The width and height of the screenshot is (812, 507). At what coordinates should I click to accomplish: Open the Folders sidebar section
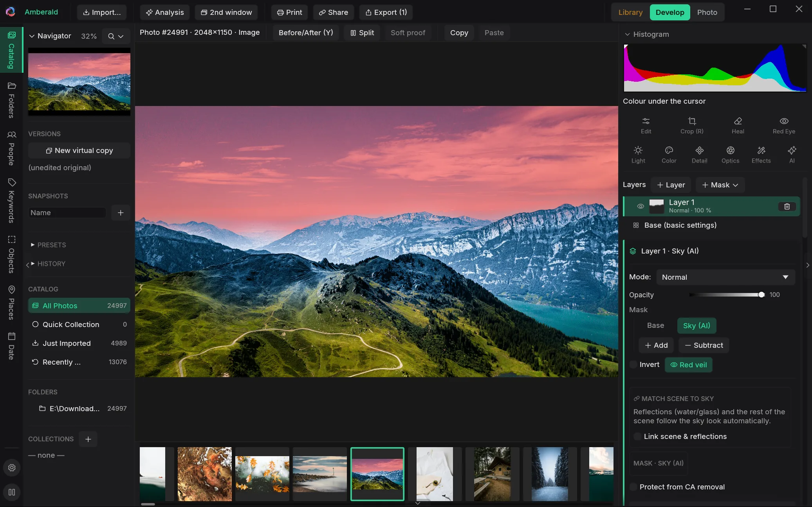pos(11,100)
